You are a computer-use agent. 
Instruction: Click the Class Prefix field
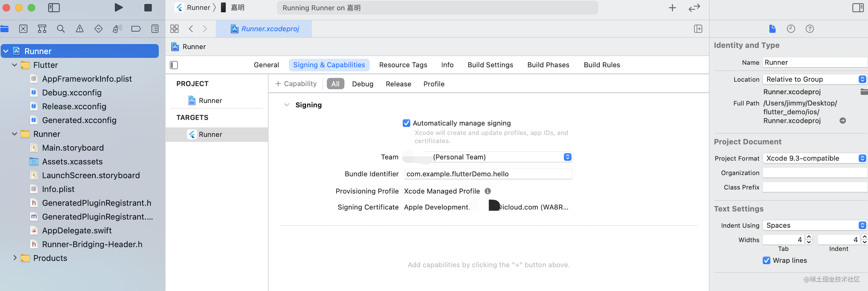coord(815,187)
